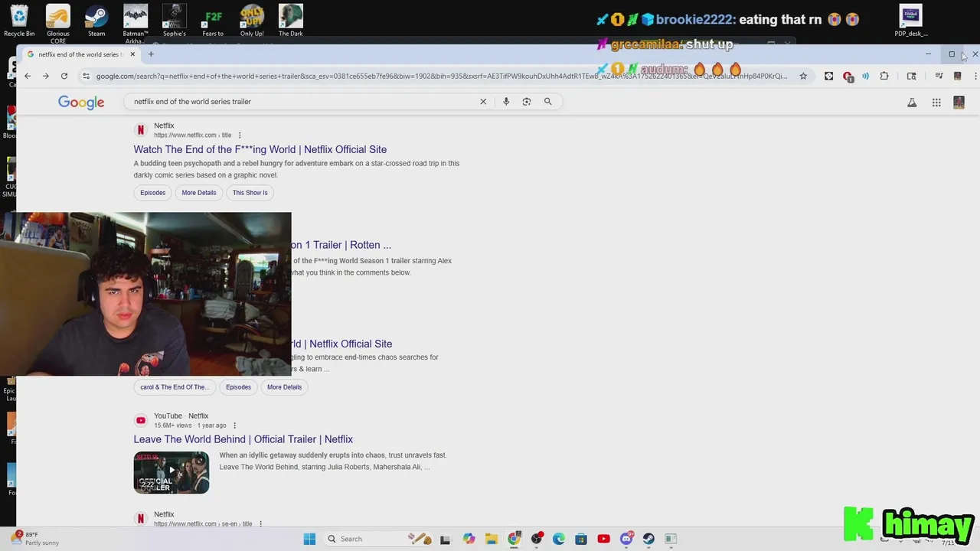Image resolution: width=980 pixels, height=551 pixels.
Task: Open YouTube app from the taskbar
Action: coord(603,539)
